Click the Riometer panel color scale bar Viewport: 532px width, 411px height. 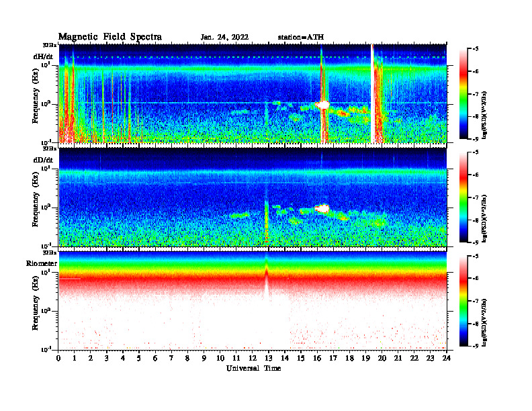point(463,301)
